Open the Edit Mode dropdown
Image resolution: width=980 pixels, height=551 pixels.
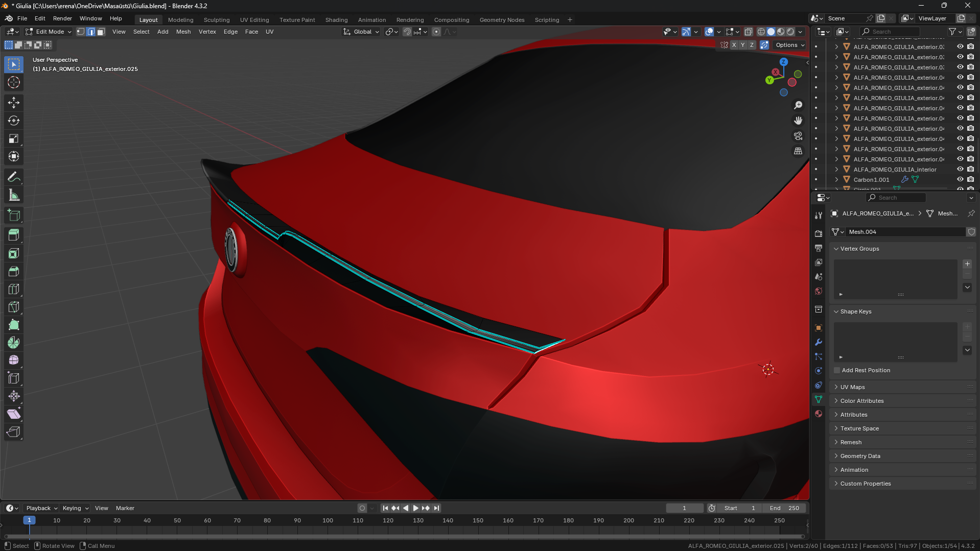pos(49,32)
